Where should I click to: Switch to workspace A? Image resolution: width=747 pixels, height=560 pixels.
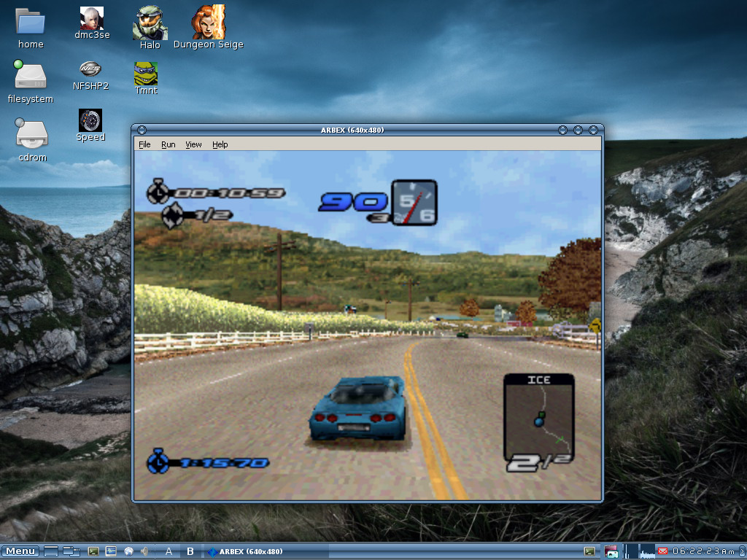pos(169,551)
